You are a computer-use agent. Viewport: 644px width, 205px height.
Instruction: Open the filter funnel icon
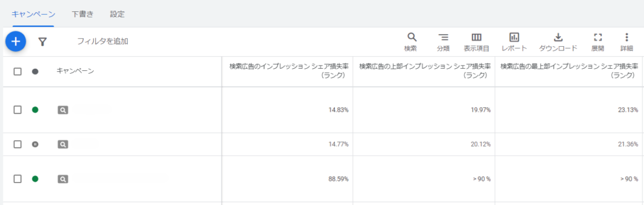(42, 41)
